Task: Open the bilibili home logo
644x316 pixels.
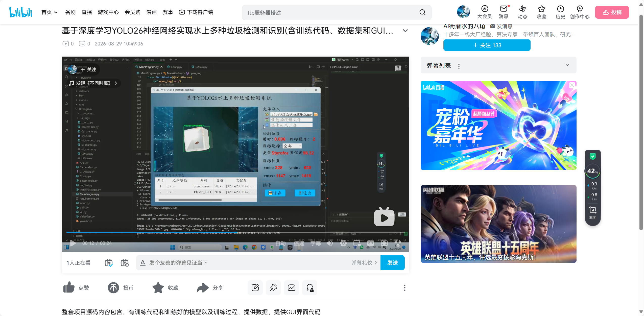Action: pyautogui.click(x=20, y=12)
